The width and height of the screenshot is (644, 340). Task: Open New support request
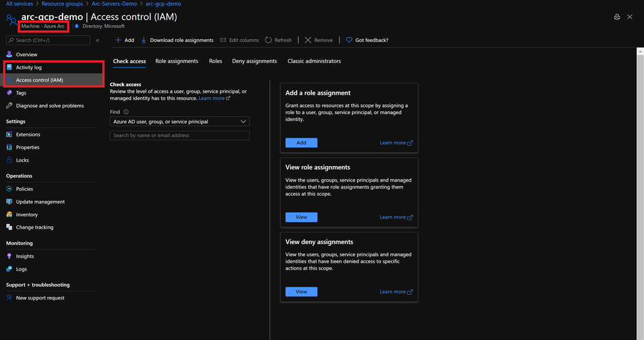click(40, 297)
